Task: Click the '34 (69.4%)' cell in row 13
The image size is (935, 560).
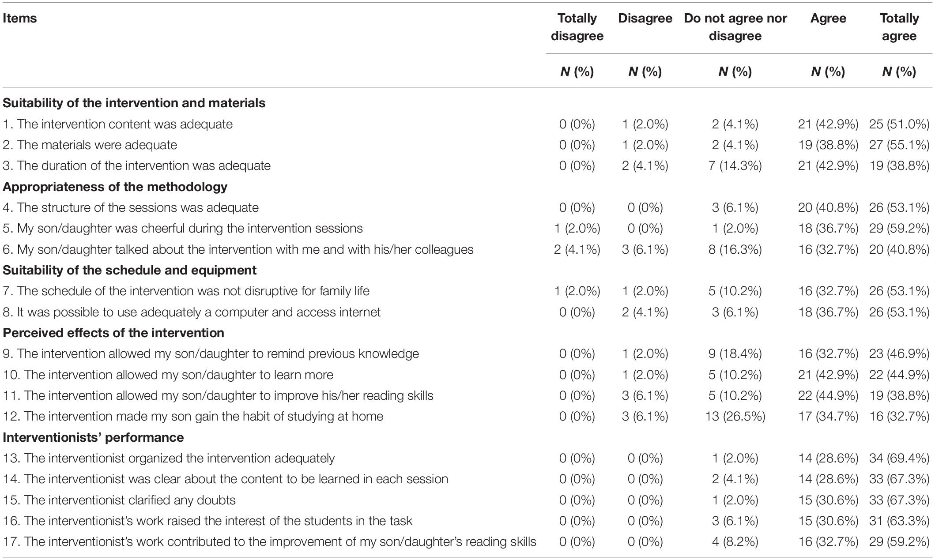Action: (899, 459)
